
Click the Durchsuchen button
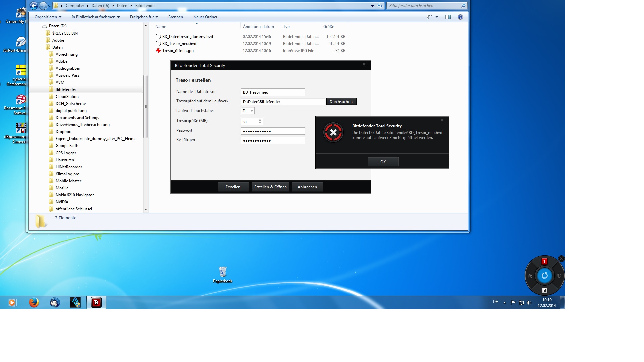(x=341, y=102)
